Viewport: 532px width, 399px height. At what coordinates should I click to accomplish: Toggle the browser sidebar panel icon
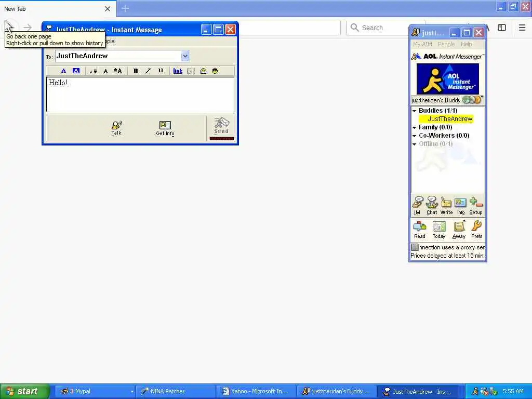click(x=502, y=28)
